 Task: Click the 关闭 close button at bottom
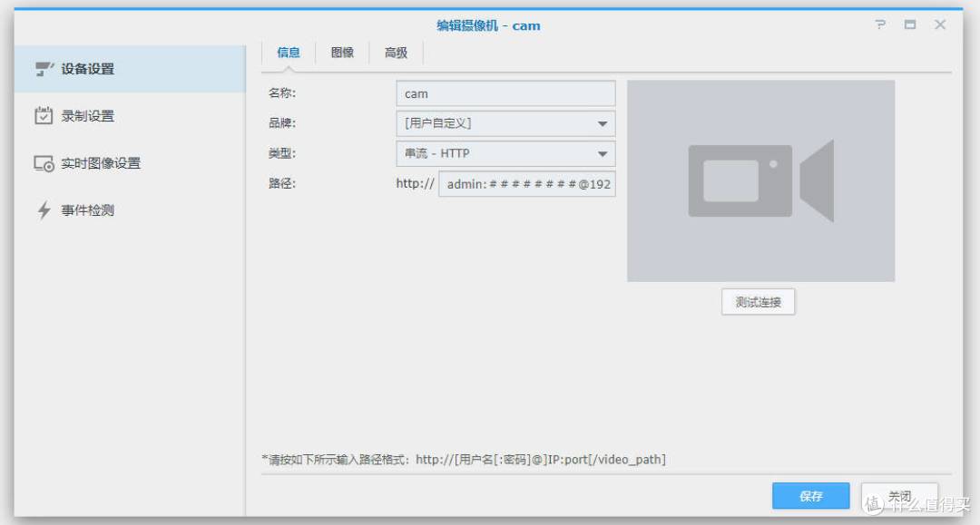click(899, 496)
